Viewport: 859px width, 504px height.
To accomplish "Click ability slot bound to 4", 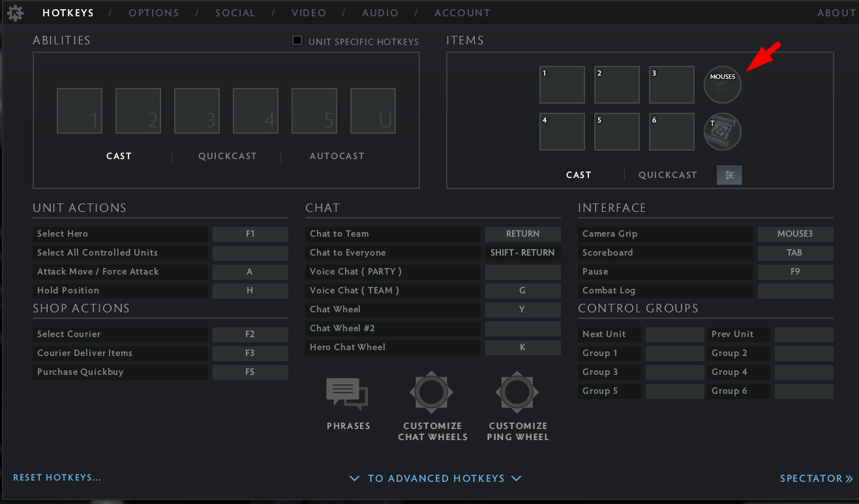I will 256,111.
